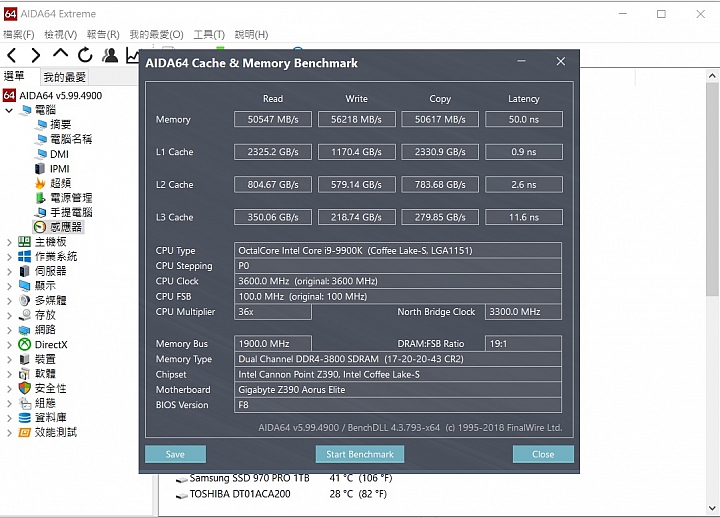Expand the 主機板 tree node
720x518 pixels.
[9, 242]
